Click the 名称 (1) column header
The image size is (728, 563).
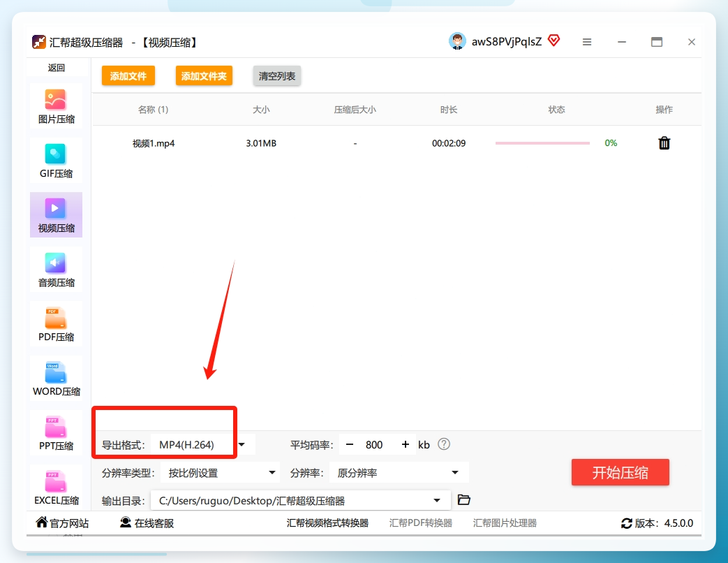tap(154, 110)
